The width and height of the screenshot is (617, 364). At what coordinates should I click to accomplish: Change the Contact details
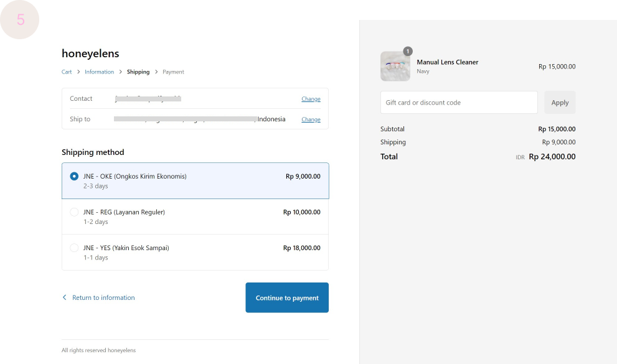tap(311, 99)
